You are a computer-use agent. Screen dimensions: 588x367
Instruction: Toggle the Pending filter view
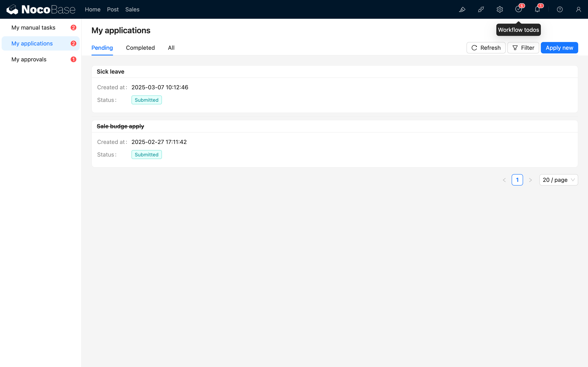pyautogui.click(x=102, y=48)
